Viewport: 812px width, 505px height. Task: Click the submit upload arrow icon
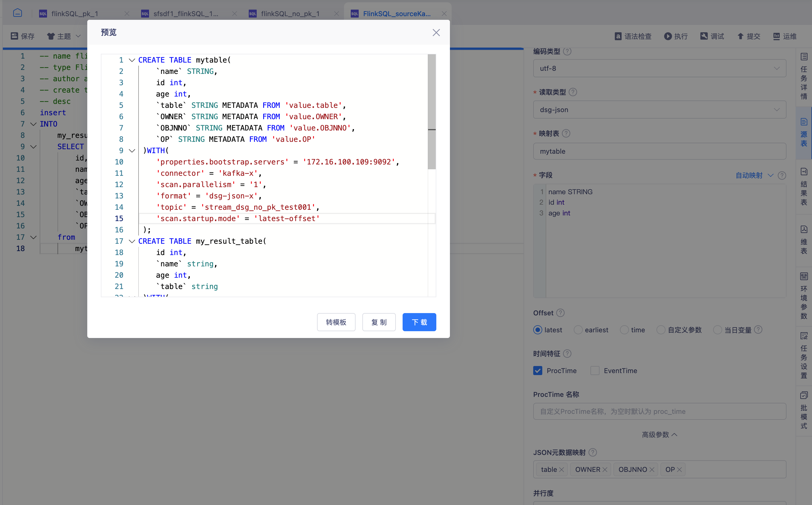pos(740,36)
